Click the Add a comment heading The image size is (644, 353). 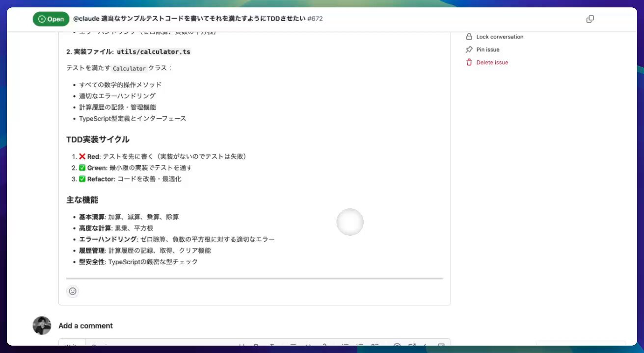[x=85, y=326]
